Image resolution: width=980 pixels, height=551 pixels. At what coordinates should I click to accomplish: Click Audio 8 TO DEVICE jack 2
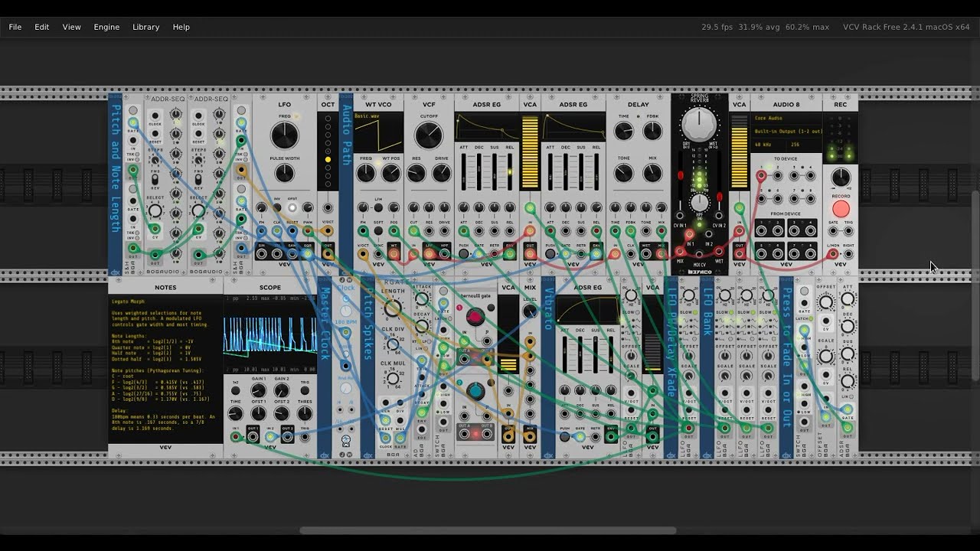[778, 176]
